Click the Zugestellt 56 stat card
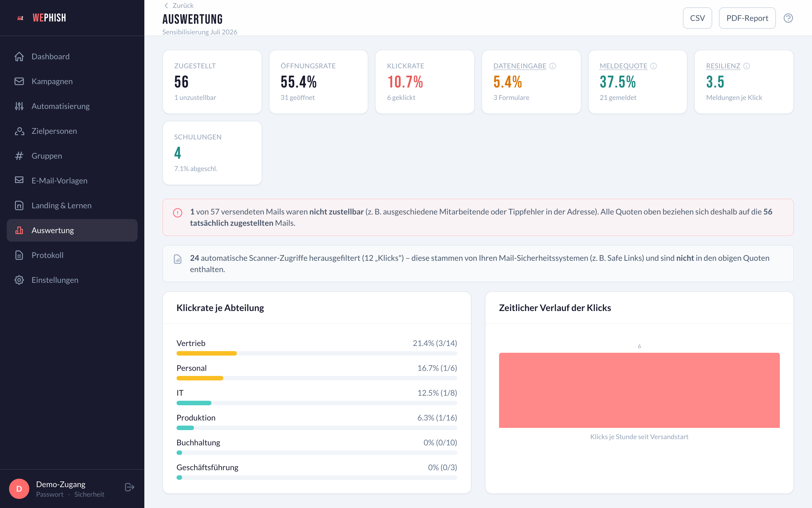This screenshot has height=508, width=812. click(x=212, y=82)
